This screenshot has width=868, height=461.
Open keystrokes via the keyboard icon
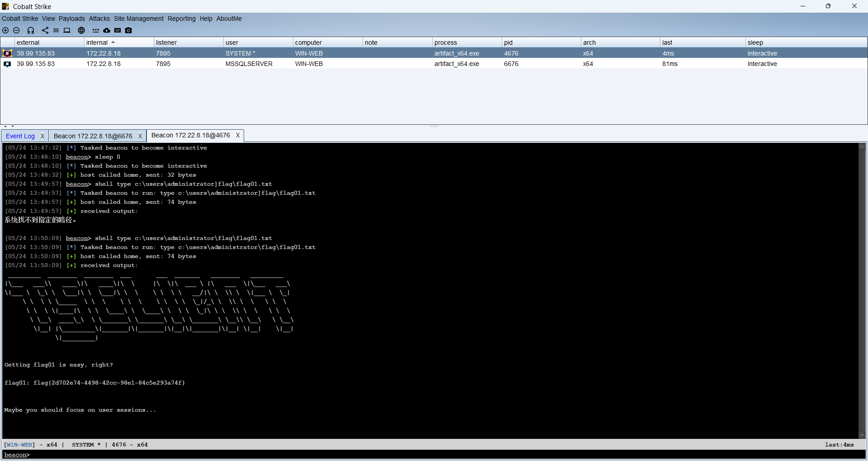pos(118,30)
